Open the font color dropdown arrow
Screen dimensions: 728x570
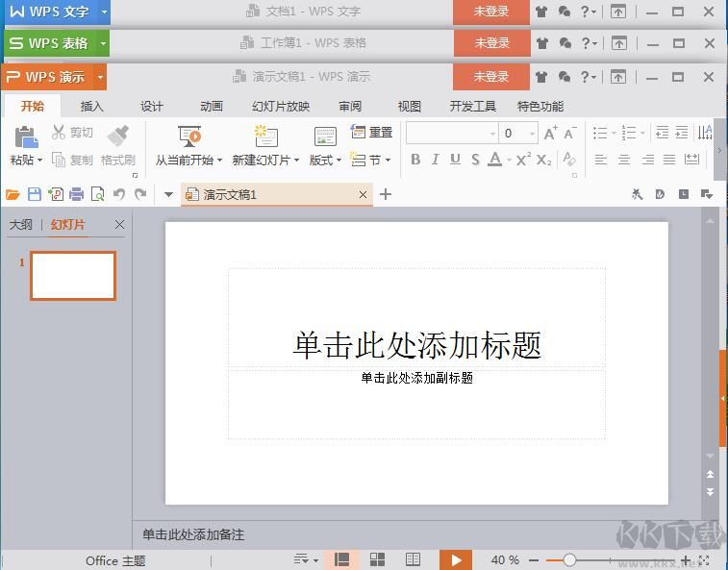[x=509, y=161]
